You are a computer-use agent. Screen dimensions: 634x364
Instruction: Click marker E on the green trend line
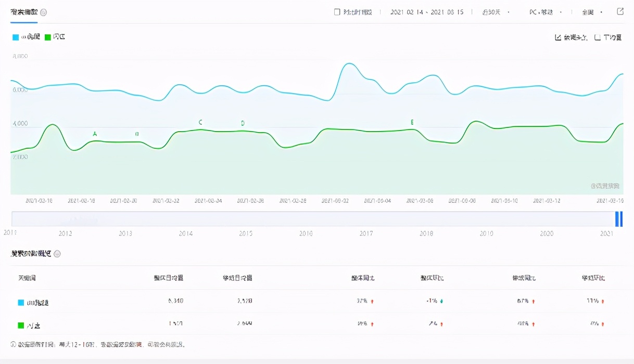click(412, 123)
